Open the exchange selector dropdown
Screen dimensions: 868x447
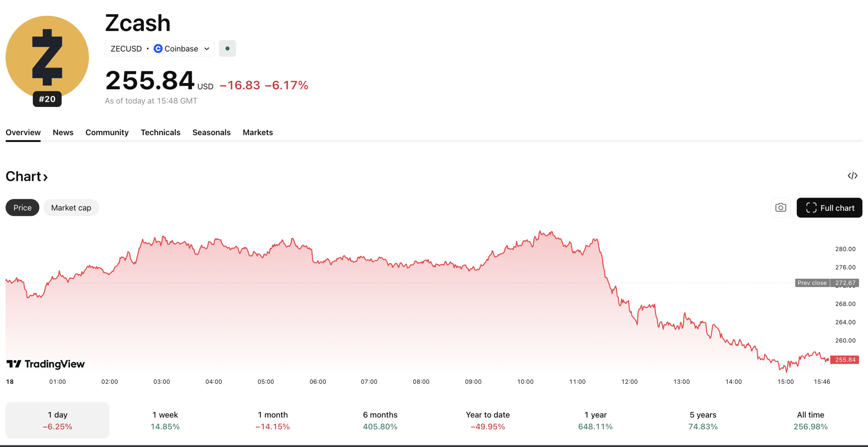click(x=206, y=48)
